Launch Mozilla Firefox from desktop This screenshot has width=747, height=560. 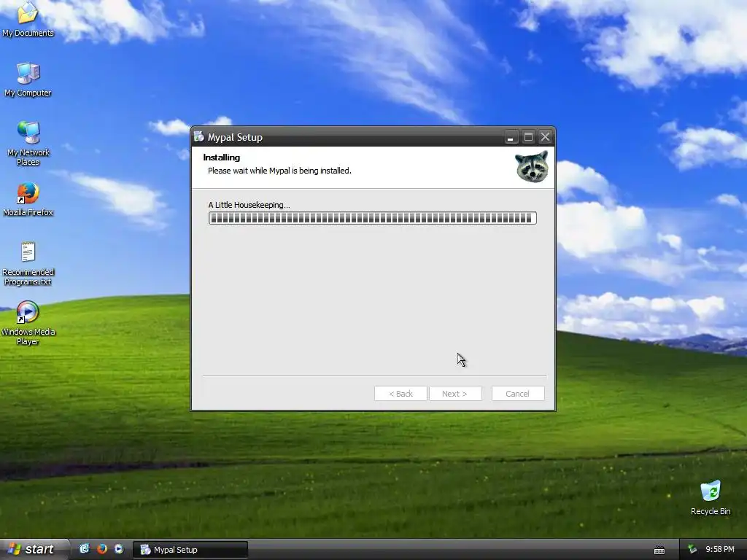[28, 199]
